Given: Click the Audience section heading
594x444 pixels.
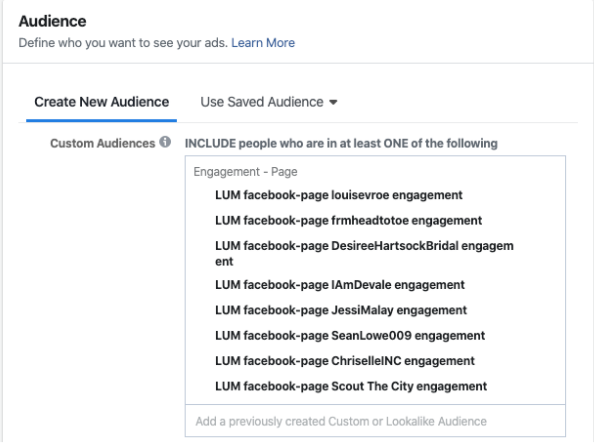Looking at the screenshot, I should pos(53,21).
